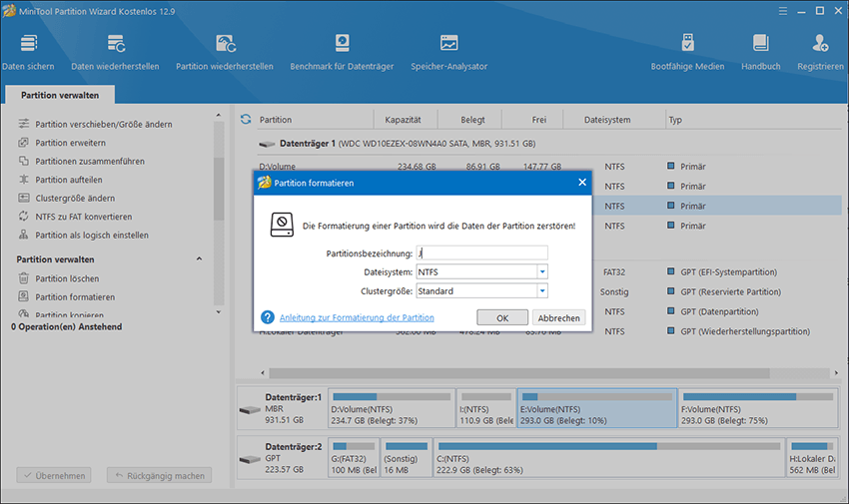Click the FAT32 file system cell
The width and height of the screenshot is (849, 504).
(x=614, y=272)
